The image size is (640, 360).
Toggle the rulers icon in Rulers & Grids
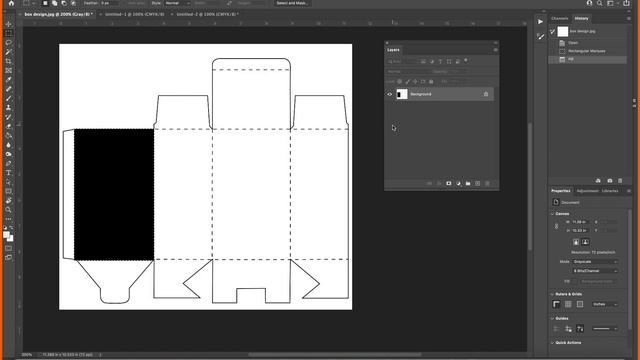556,304
